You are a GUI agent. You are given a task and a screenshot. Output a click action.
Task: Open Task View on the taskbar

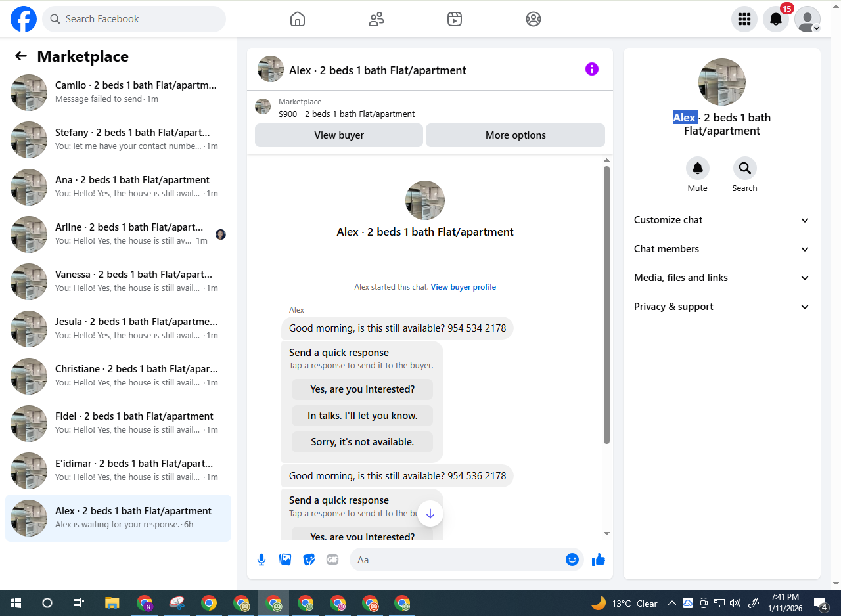79,603
